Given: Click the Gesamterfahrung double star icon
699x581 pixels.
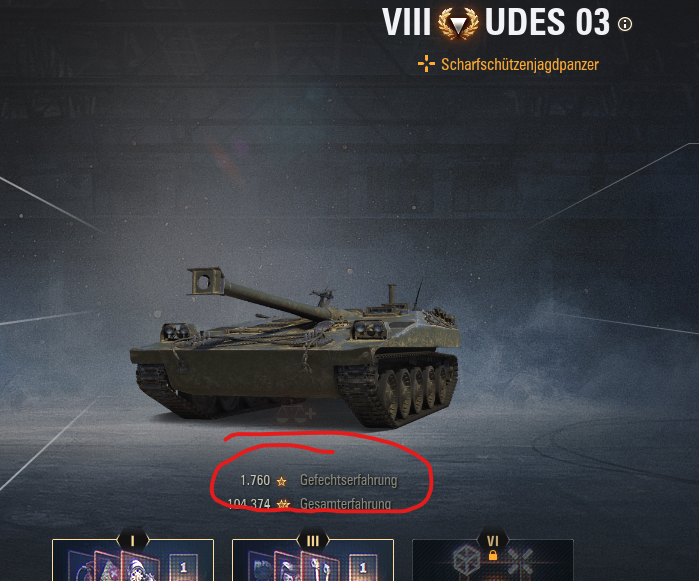Looking at the screenshot, I should (283, 504).
